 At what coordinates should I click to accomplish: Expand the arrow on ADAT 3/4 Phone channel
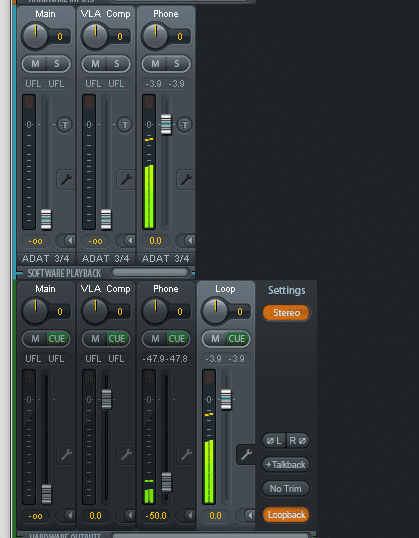click(x=189, y=241)
